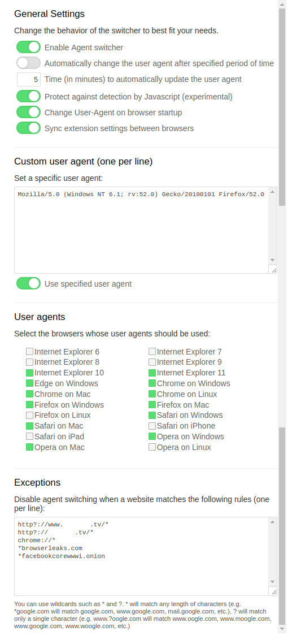Viewport: 301px width, 644px height.
Task: Check the Internet Explorer 6 checkbox
Action: pyautogui.click(x=29, y=352)
